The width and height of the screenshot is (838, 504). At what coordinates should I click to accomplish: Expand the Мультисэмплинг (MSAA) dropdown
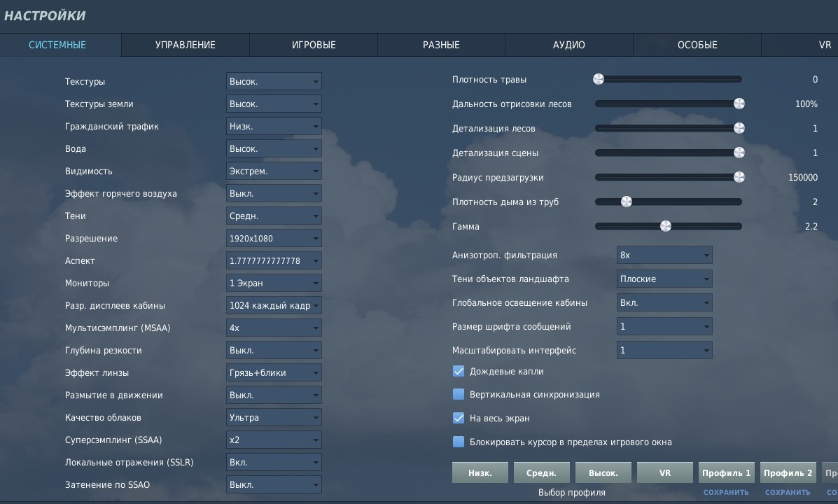point(274,328)
